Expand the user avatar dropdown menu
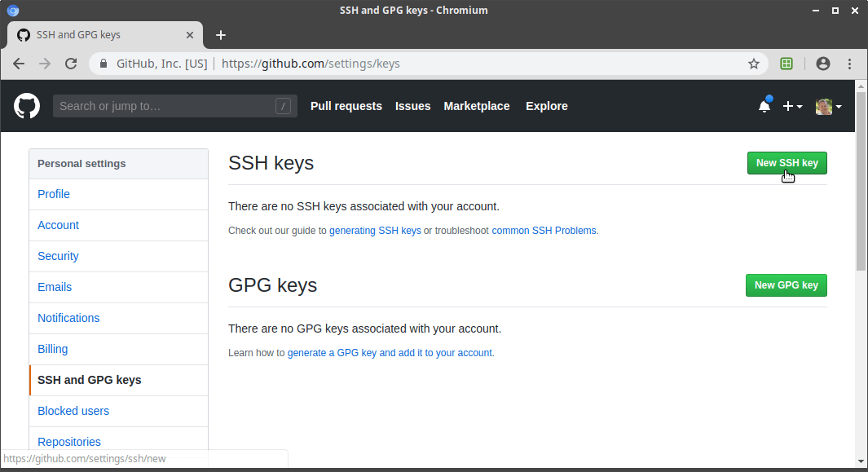This screenshot has height=472, width=868. [x=829, y=106]
